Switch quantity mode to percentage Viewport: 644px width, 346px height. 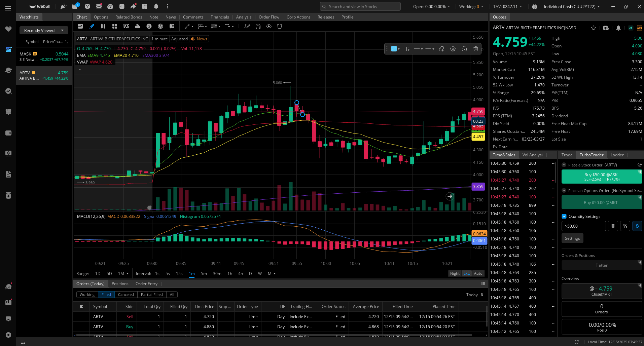click(x=625, y=226)
